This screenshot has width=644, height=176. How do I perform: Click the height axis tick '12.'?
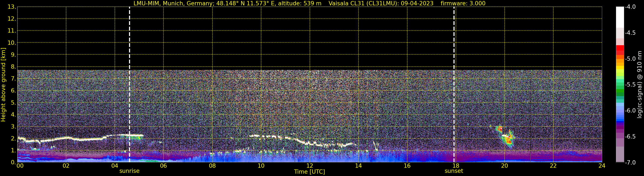12,19
